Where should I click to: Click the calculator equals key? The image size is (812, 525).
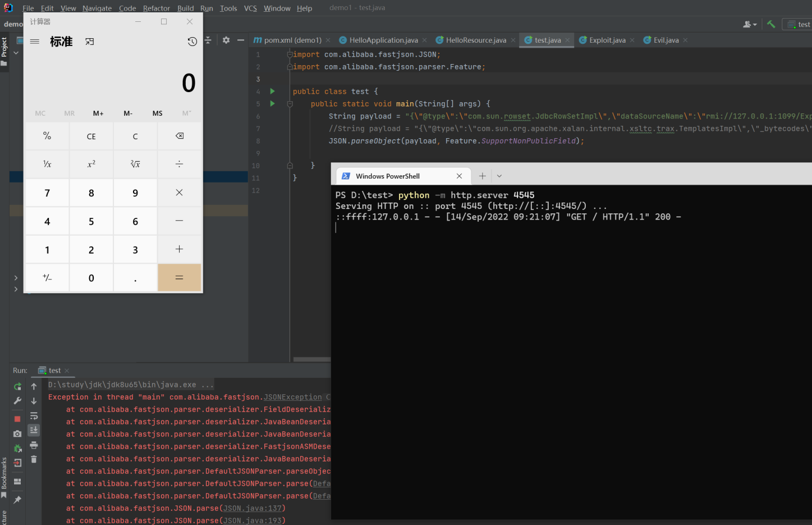[180, 278]
